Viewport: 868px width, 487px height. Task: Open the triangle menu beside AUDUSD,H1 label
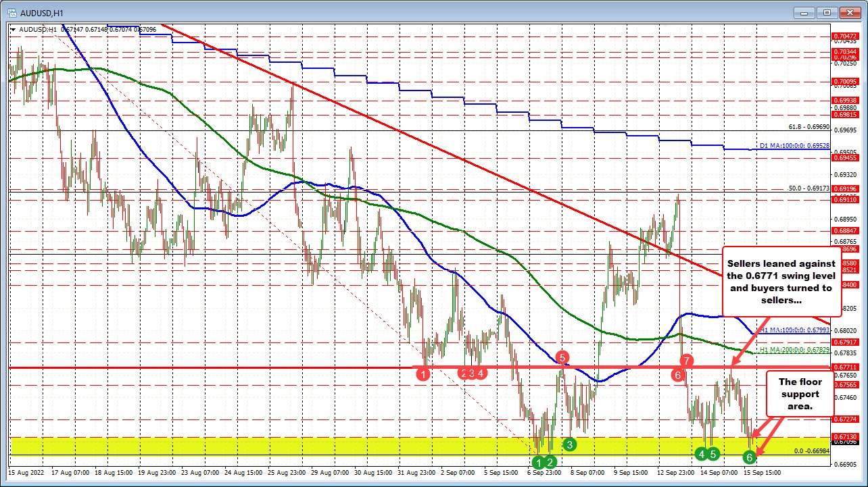(x=13, y=30)
